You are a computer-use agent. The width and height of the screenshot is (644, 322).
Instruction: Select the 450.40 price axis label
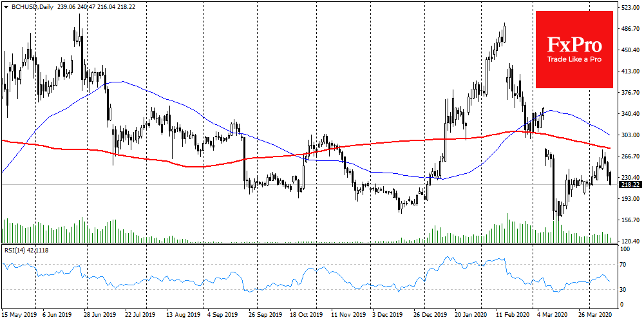point(629,50)
